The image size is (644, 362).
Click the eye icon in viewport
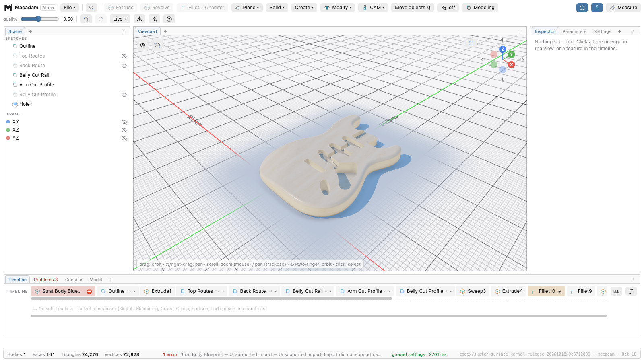pyautogui.click(x=142, y=45)
